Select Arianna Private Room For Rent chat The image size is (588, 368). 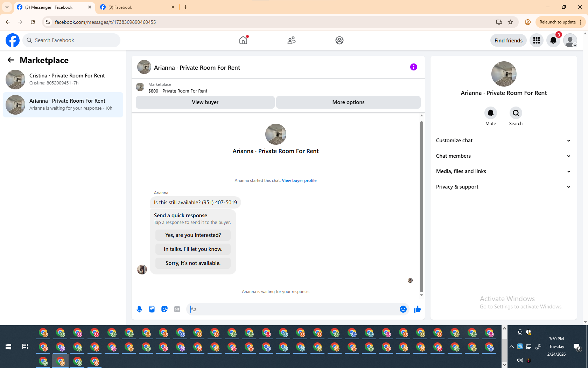[x=63, y=104]
